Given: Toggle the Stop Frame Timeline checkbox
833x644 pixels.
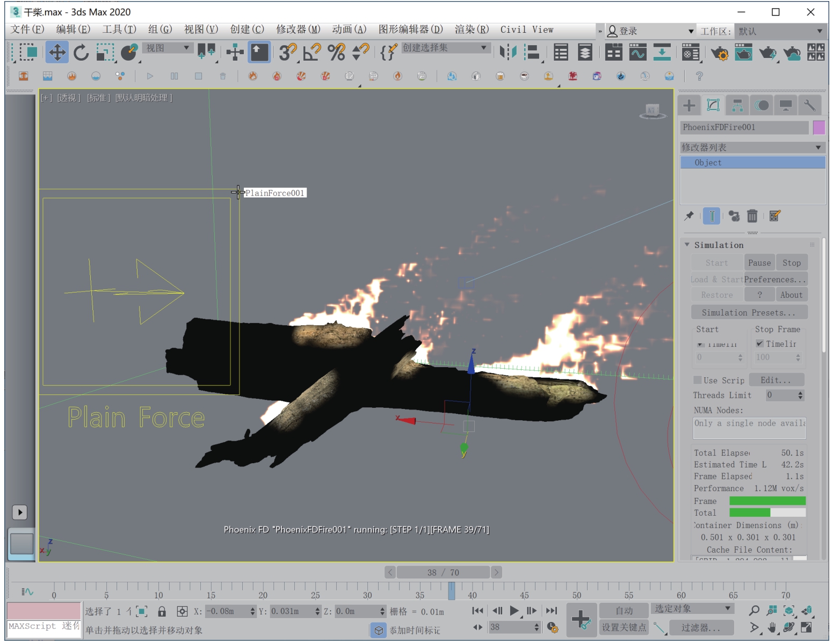Looking at the screenshot, I should pos(760,343).
